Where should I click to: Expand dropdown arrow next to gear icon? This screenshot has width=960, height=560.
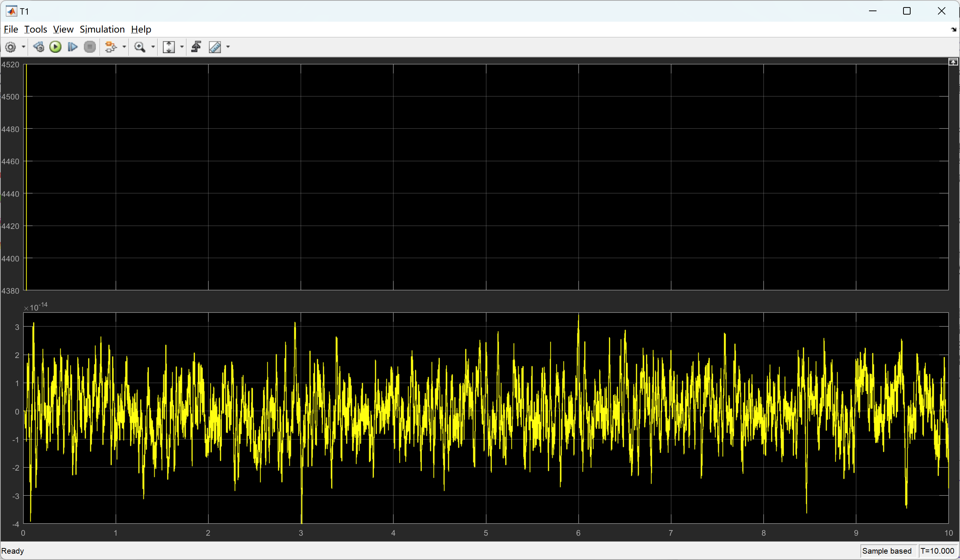23,47
